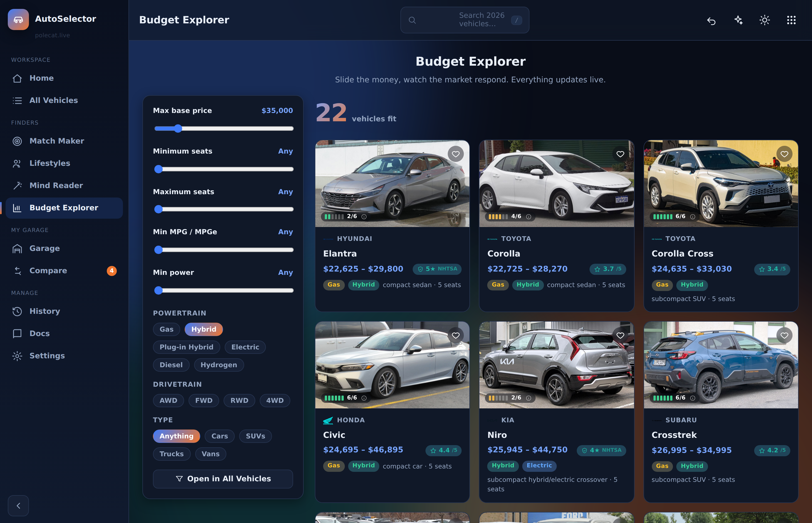812x523 pixels.
Task: Toggle the FWD drivetrain chip
Action: pyautogui.click(x=204, y=401)
